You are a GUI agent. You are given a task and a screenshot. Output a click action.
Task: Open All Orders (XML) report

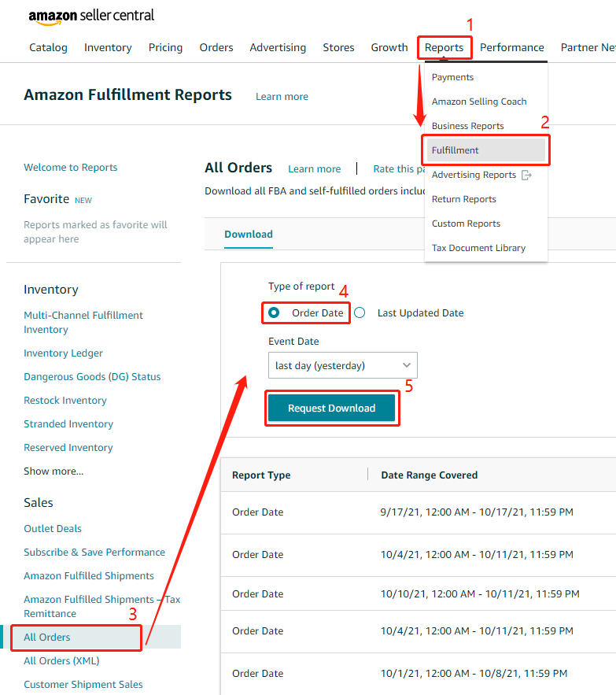(x=61, y=660)
